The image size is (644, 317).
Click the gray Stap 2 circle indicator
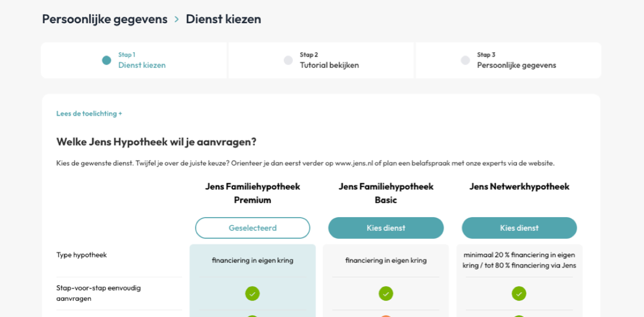288,60
